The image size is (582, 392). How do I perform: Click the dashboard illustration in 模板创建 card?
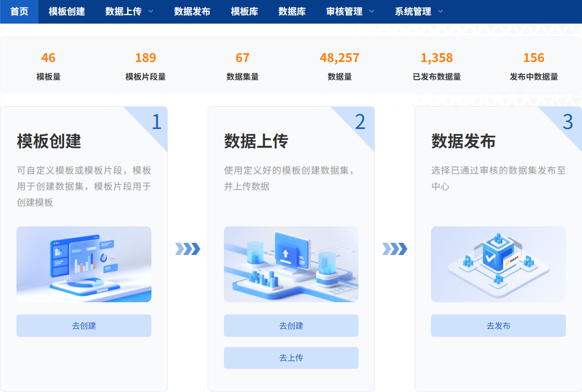(84, 264)
